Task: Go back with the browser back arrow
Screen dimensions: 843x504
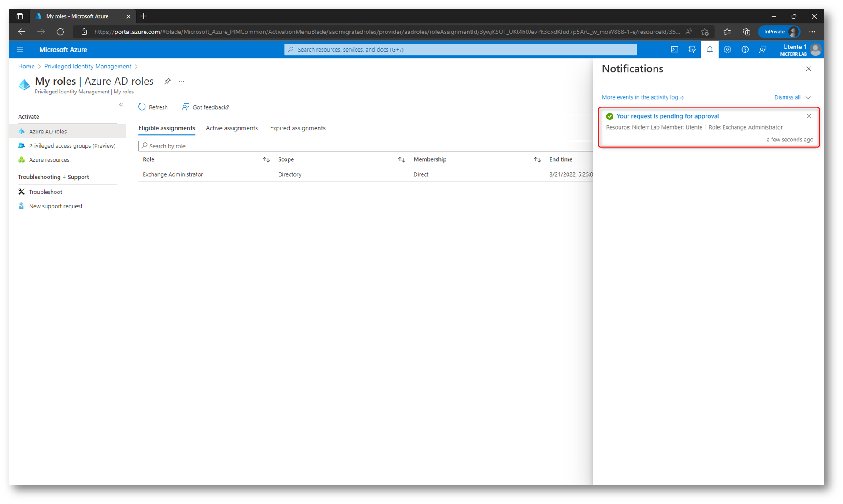Action: point(22,32)
